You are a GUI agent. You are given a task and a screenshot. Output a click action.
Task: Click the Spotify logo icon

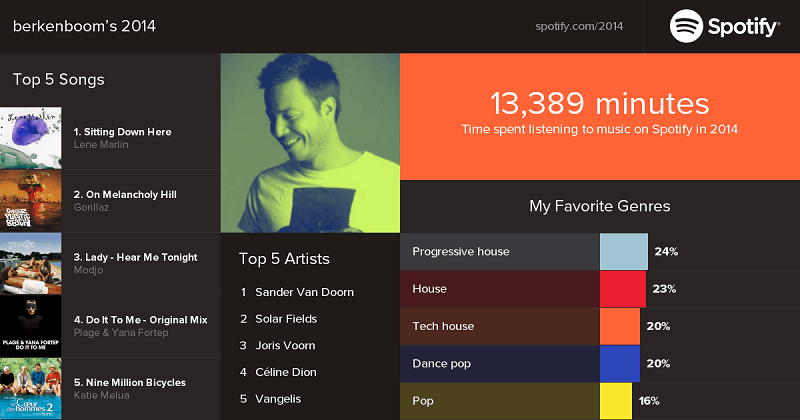tap(688, 26)
